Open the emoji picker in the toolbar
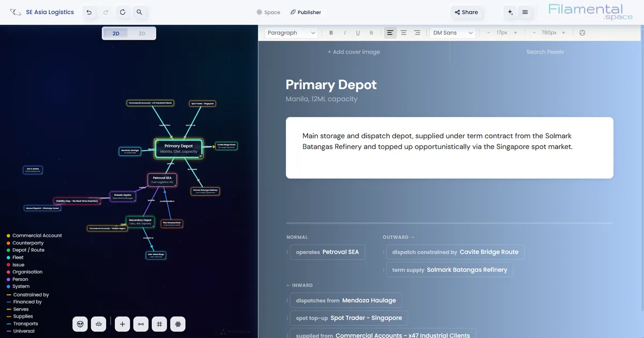Screen dimensions: 644x338 coord(582,33)
